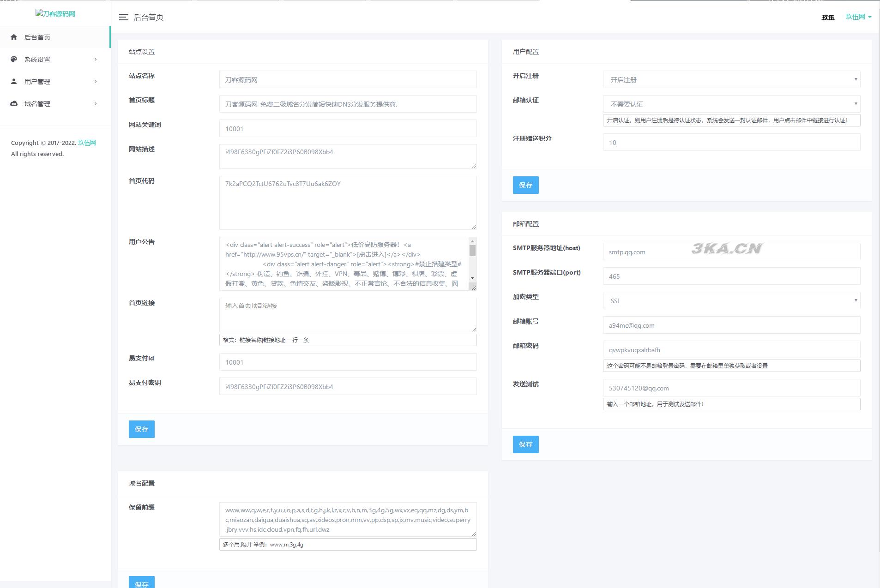Viewport: 880px width, 588px height.
Task: Click the palette icon for 系统设置
Action: (x=14, y=59)
